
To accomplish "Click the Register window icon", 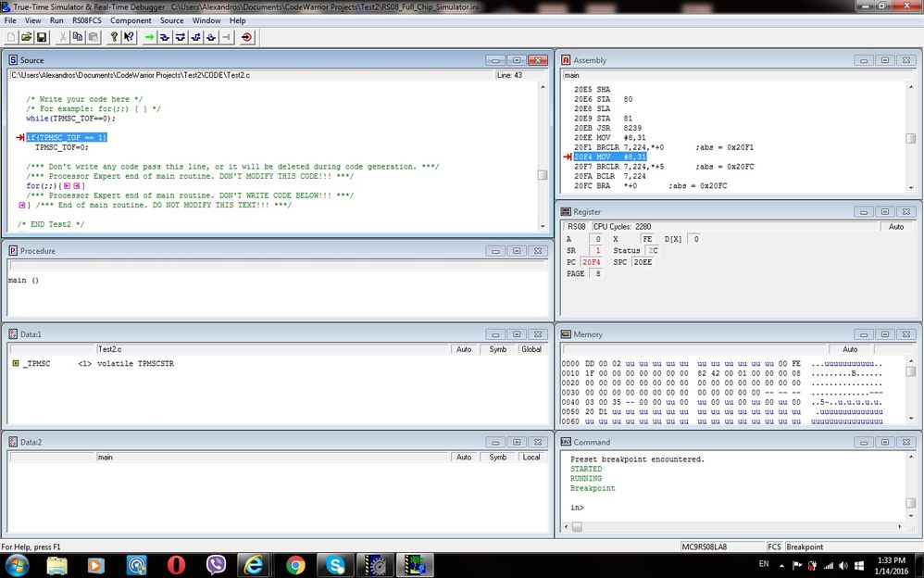I will 566,212.
